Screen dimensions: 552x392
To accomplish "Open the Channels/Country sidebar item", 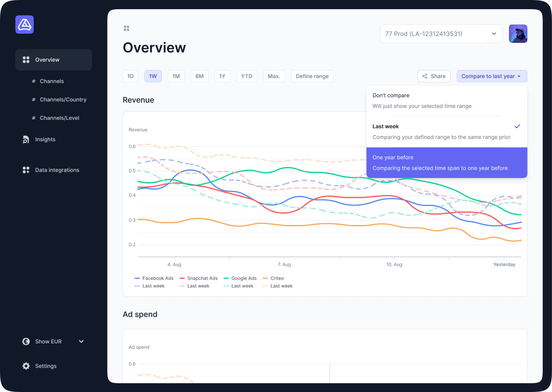I will [63, 100].
